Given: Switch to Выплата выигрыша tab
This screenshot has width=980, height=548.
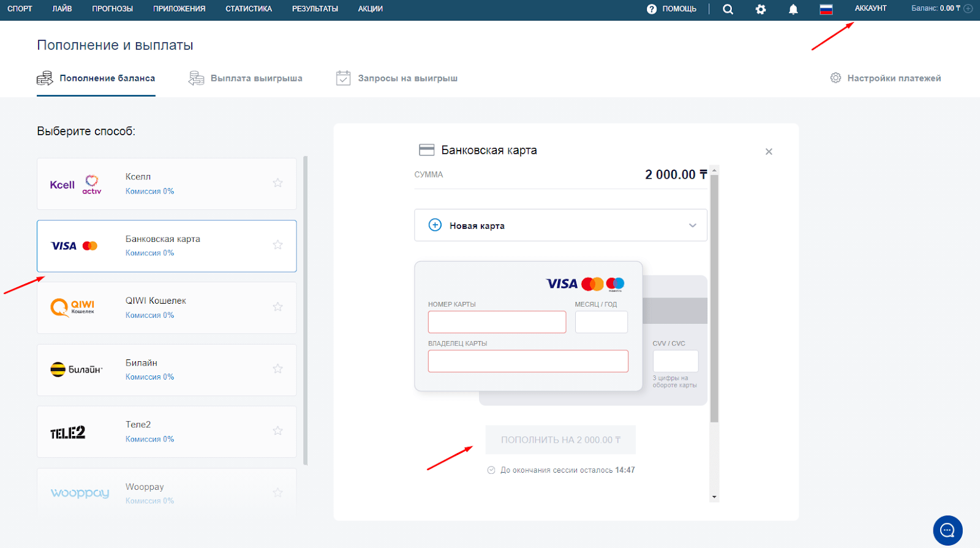Looking at the screenshot, I should click(x=246, y=78).
